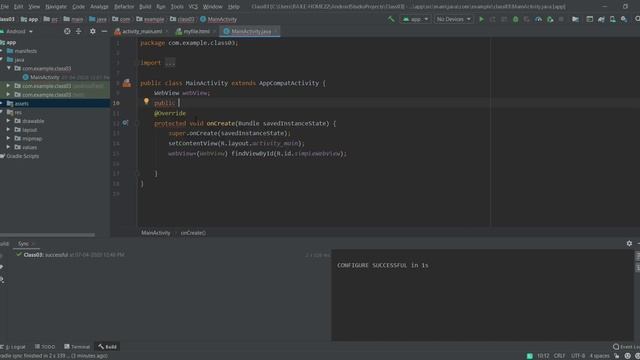Expand the mipmap folder

[8, 138]
